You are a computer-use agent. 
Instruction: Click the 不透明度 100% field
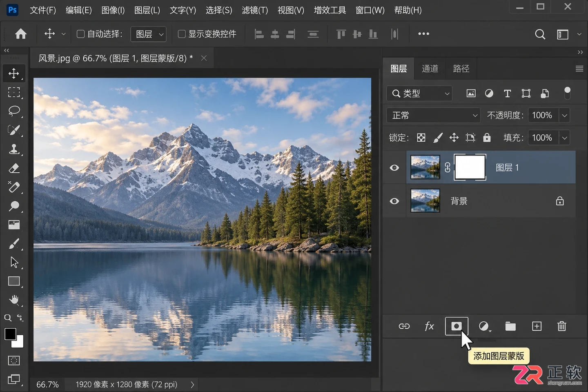pos(542,116)
